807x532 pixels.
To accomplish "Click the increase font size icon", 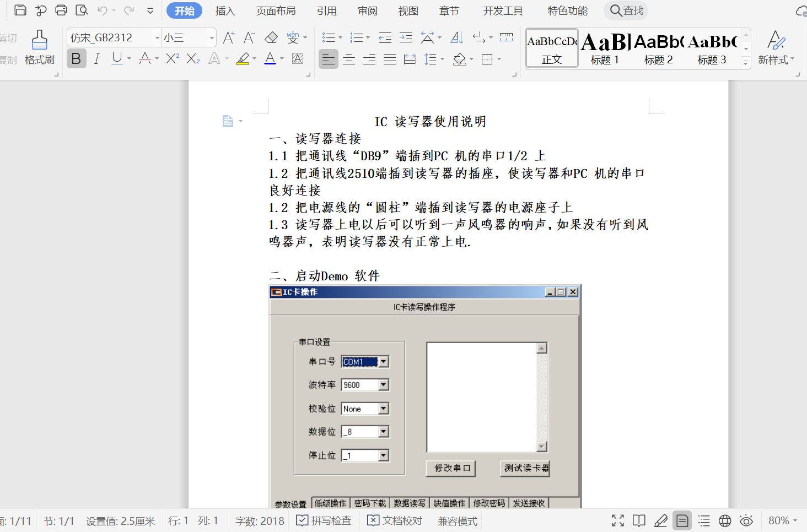I will (229, 37).
